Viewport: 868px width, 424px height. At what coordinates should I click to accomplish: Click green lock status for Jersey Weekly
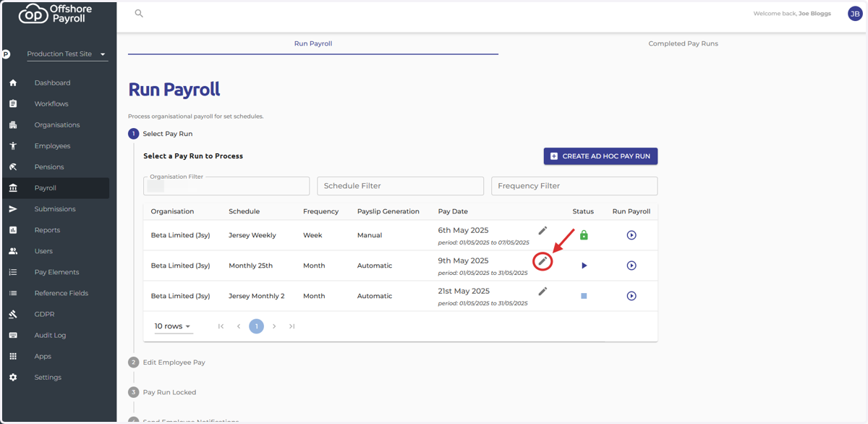click(584, 235)
